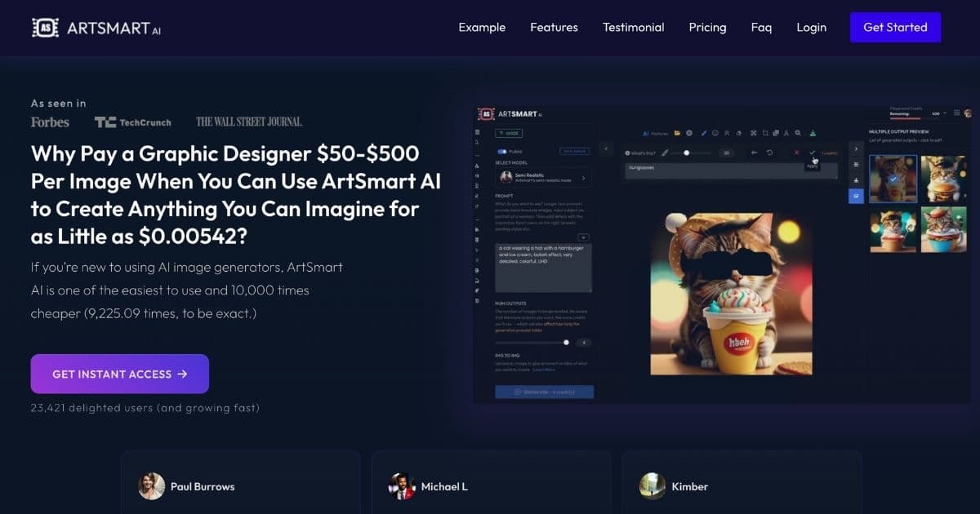Viewport: 980px width, 514px height.
Task: Go to the Features nav link
Action: tap(554, 27)
